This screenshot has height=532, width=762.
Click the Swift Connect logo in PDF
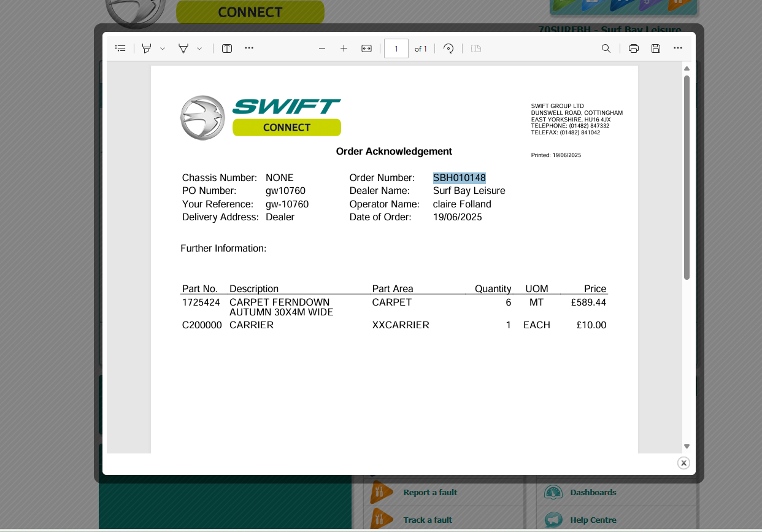260,117
